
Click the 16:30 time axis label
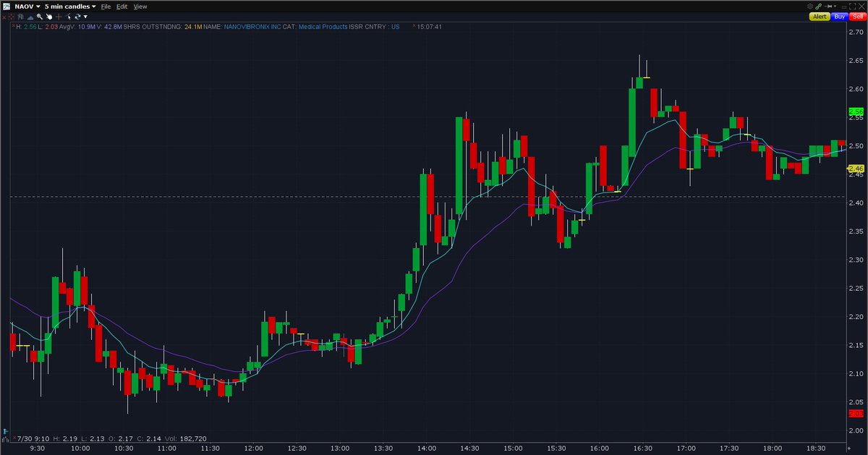(643, 448)
